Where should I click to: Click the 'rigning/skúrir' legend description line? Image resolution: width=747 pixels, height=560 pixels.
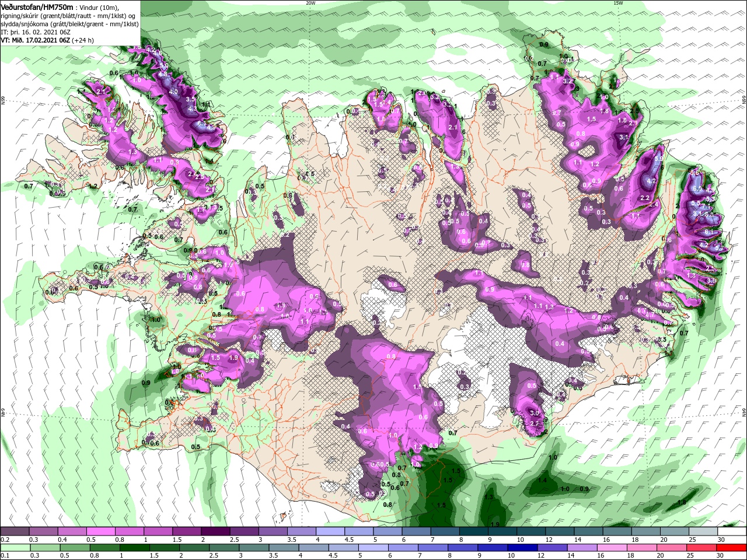(67, 15)
